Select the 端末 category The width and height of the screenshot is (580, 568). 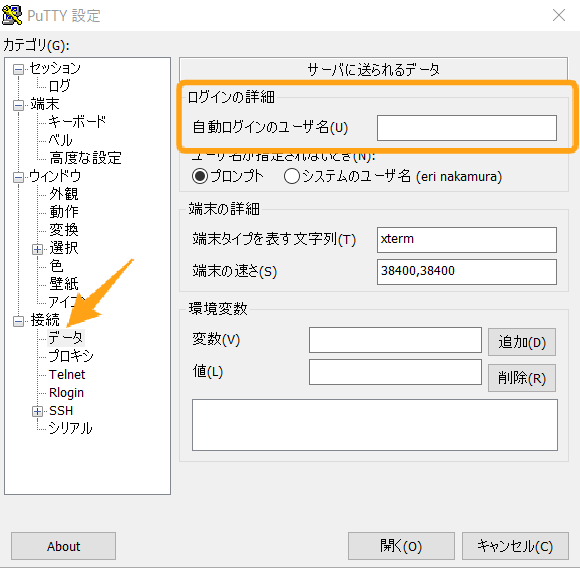click(45, 104)
